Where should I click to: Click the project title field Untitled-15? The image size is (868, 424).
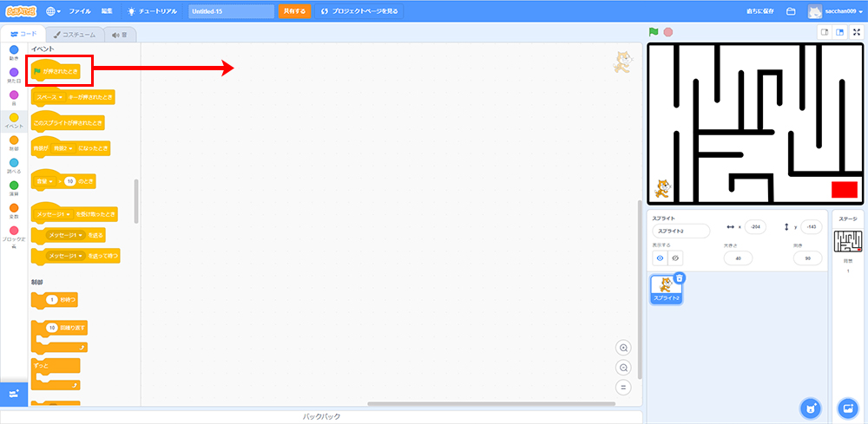click(x=230, y=11)
